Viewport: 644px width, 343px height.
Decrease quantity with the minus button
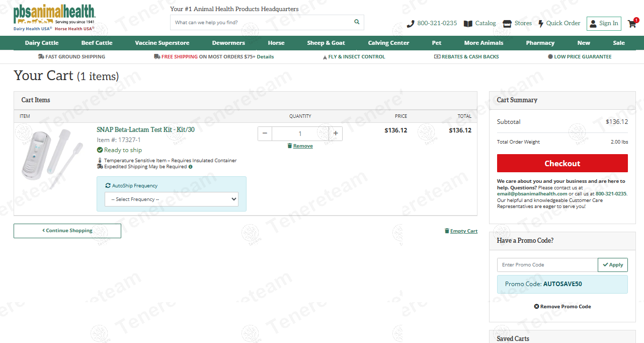[x=265, y=133]
